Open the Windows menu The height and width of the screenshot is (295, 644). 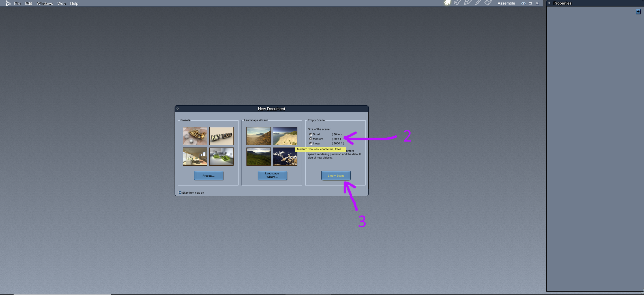45,3
